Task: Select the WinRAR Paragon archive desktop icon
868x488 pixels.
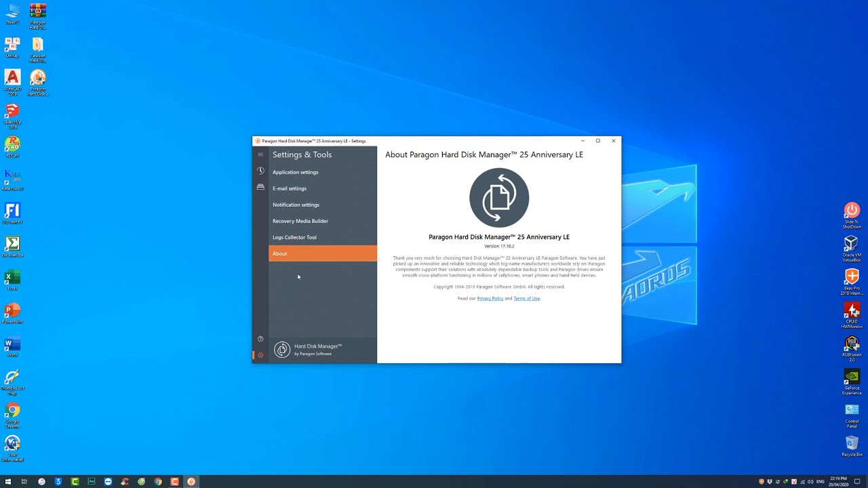Action: click(x=38, y=16)
